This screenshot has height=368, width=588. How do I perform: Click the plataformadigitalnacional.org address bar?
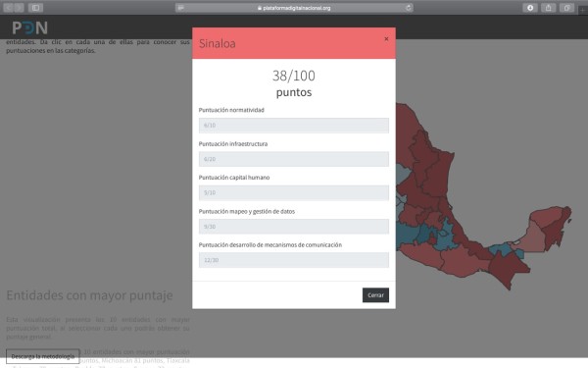(294, 8)
